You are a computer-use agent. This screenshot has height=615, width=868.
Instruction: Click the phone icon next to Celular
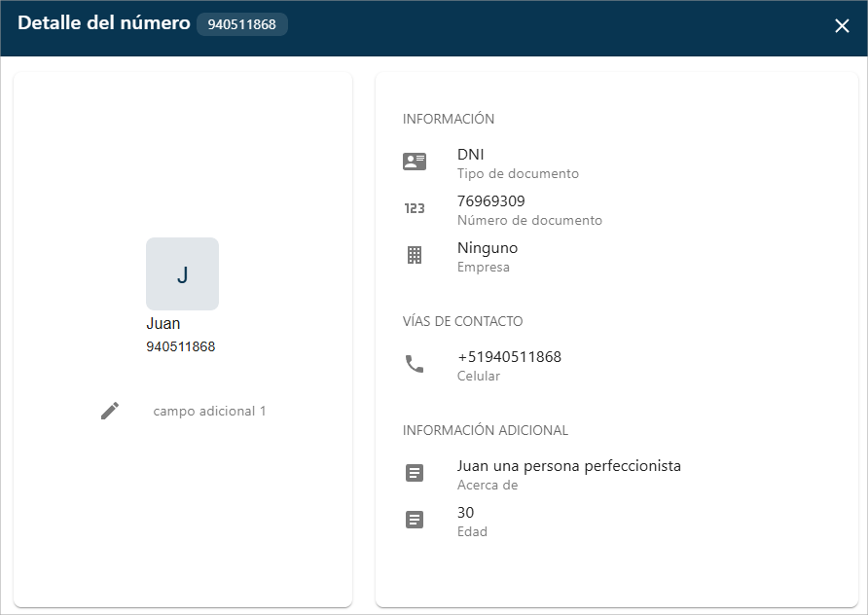coord(415,365)
